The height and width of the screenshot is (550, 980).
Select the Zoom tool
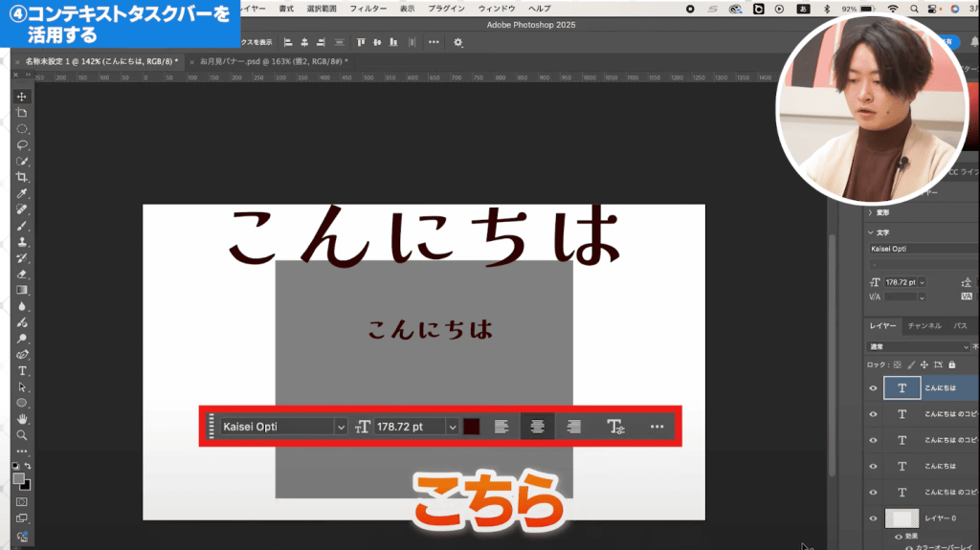pos(22,435)
